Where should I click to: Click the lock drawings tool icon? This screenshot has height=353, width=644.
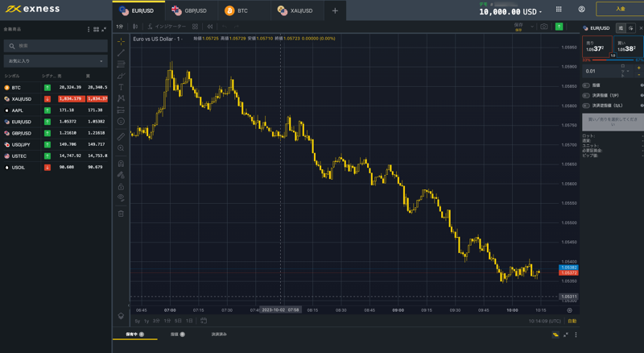[121, 186]
